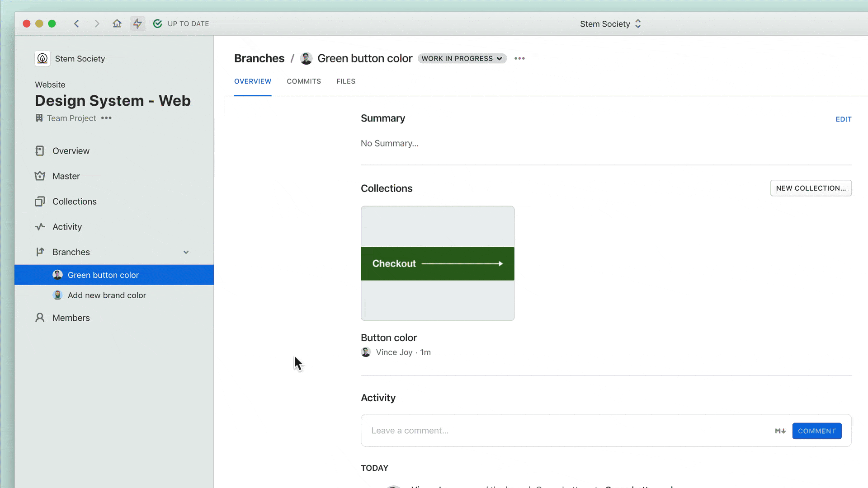Click the Markdown icon in comment box
868x488 pixels.
click(x=780, y=431)
